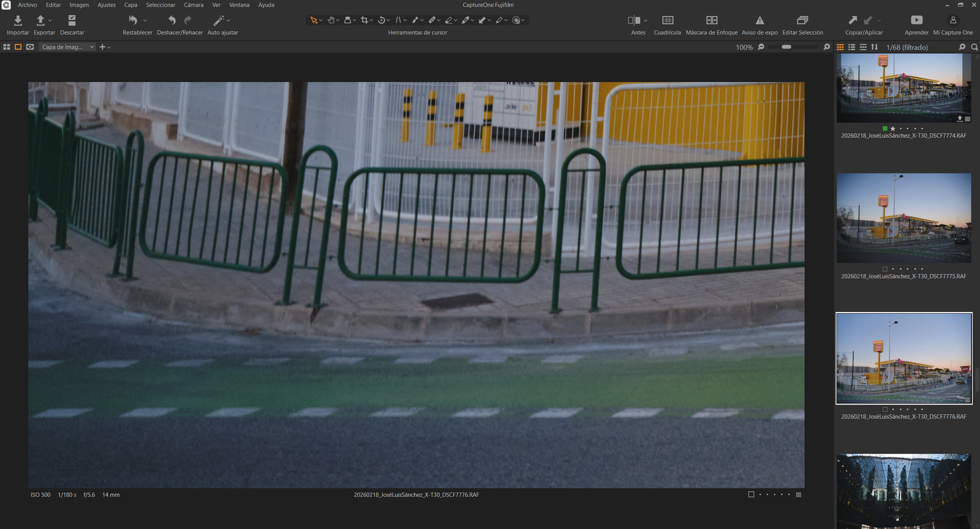The height and width of the screenshot is (529, 980).
Task: Open the Ajustes menu
Action: (x=107, y=5)
